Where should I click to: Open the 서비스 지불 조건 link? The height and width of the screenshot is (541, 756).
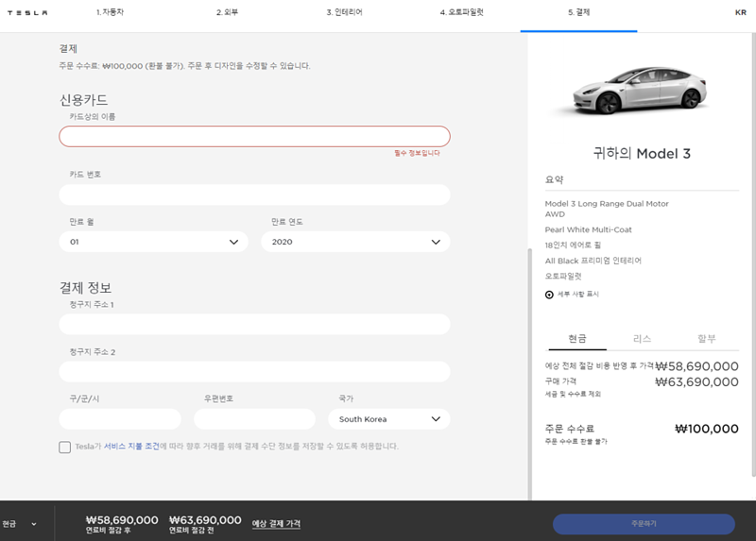[x=131, y=447]
